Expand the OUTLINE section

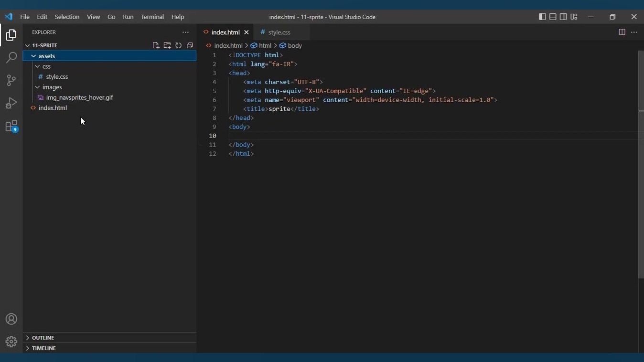coord(43,338)
